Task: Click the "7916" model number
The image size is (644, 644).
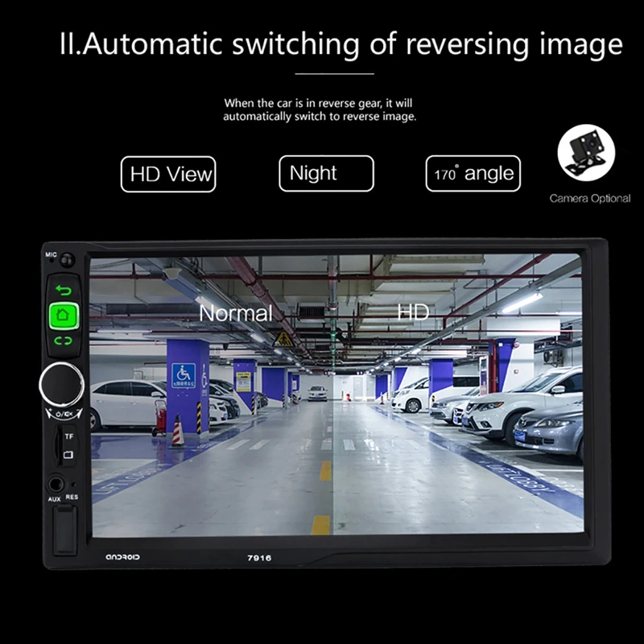Action: (259, 558)
